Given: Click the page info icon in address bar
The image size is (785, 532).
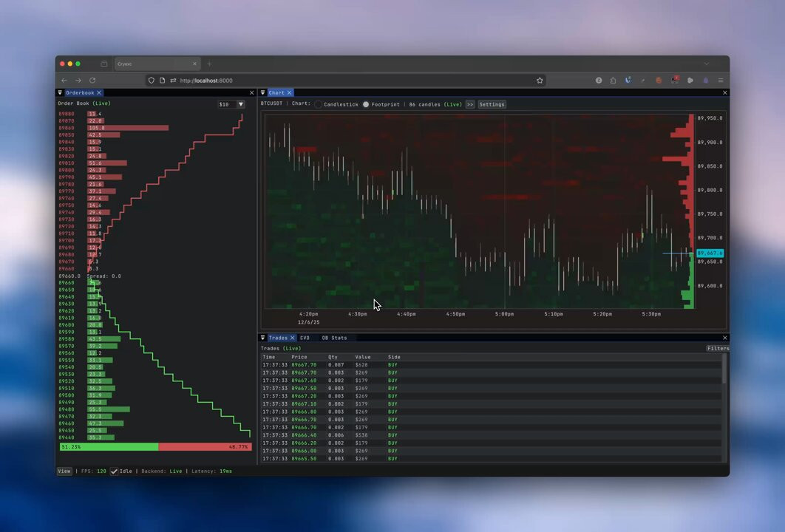Looking at the screenshot, I should coord(162,80).
